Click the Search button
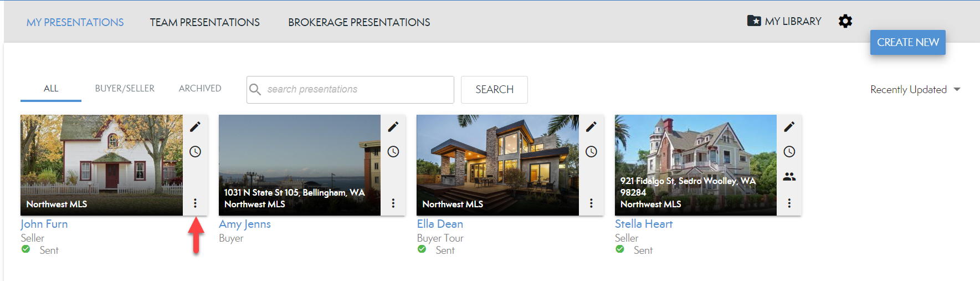Screen dimensions: 980x281 [494, 90]
